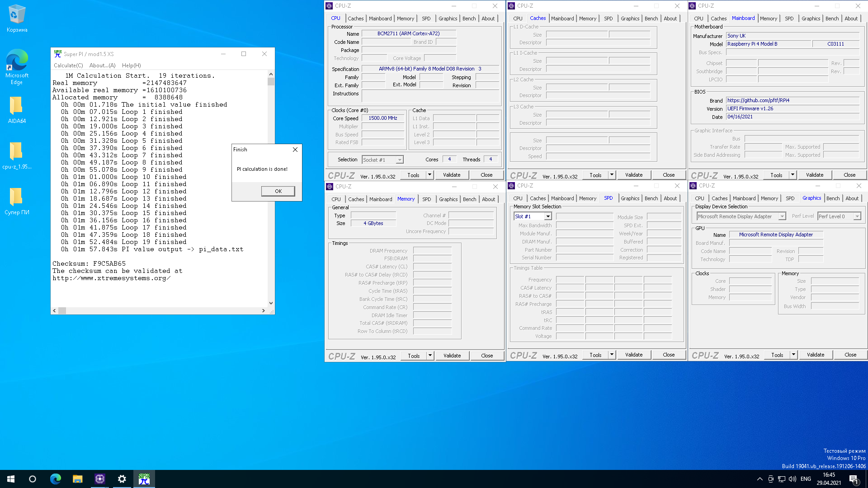Viewport: 868px width, 488px height.
Task: Click the Super PI title bar icon
Action: [57, 54]
